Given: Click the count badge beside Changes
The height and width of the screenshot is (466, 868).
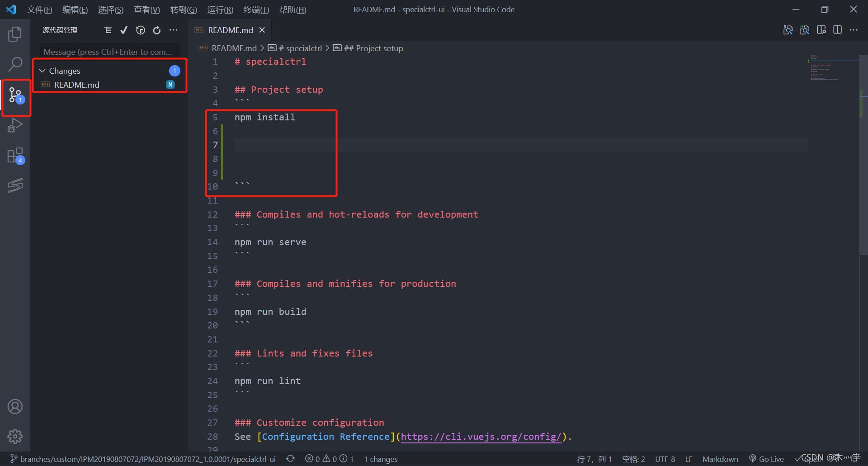Looking at the screenshot, I should [175, 71].
